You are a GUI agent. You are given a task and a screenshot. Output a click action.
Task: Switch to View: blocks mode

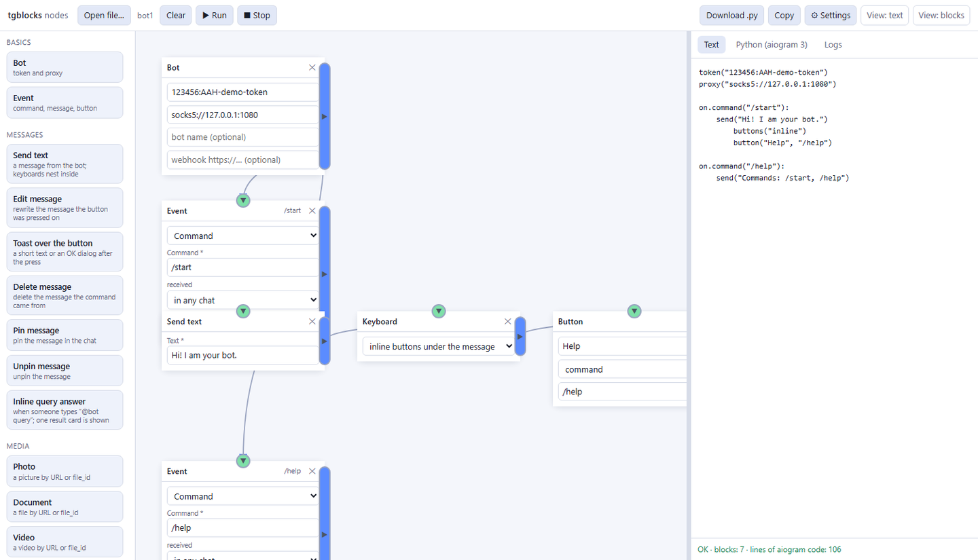(x=940, y=16)
